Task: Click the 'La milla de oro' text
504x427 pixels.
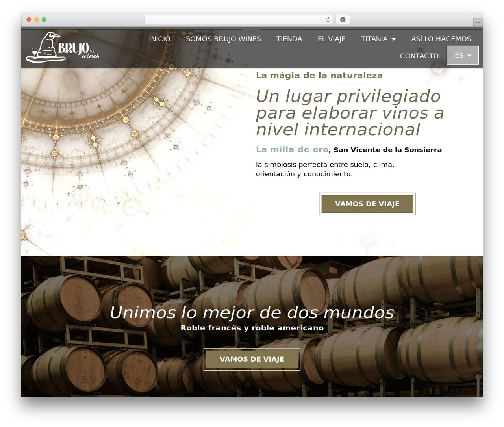Action: (292, 149)
